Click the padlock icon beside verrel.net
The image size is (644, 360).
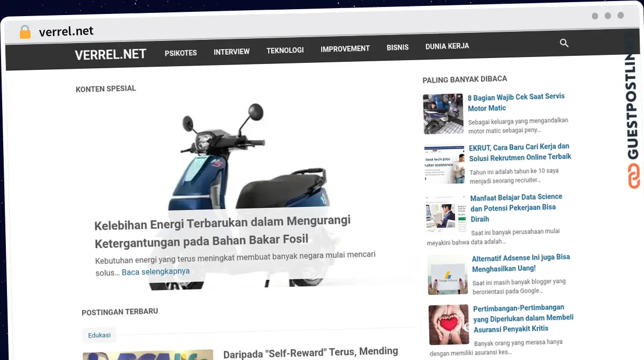25,32
